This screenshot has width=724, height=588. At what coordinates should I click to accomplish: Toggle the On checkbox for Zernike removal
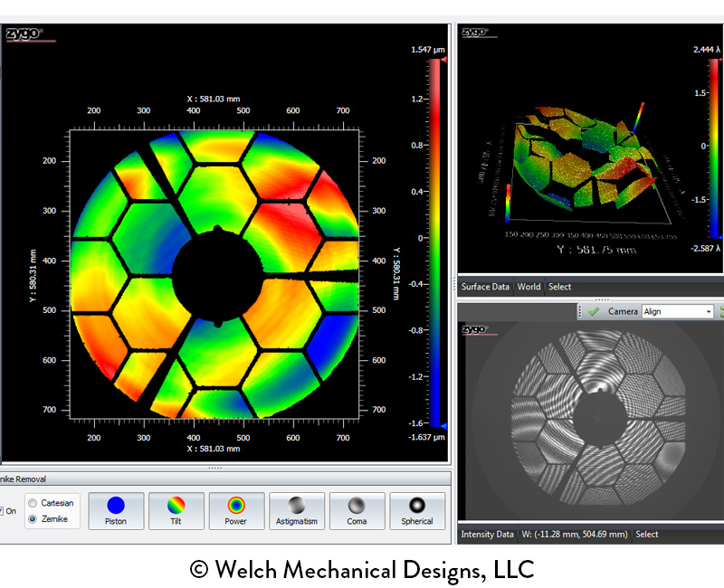click(x=3, y=511)
